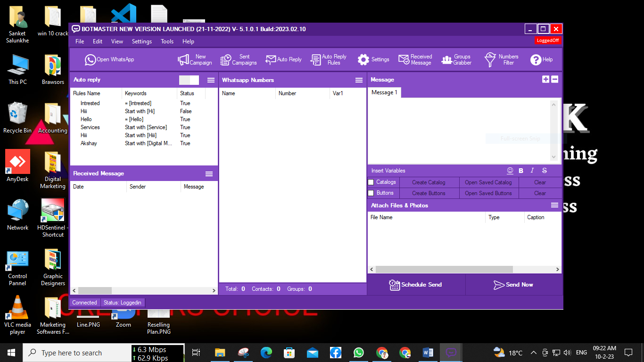Open the VLC media player desktop icon
Screen dimensions: 644x362
17,315
